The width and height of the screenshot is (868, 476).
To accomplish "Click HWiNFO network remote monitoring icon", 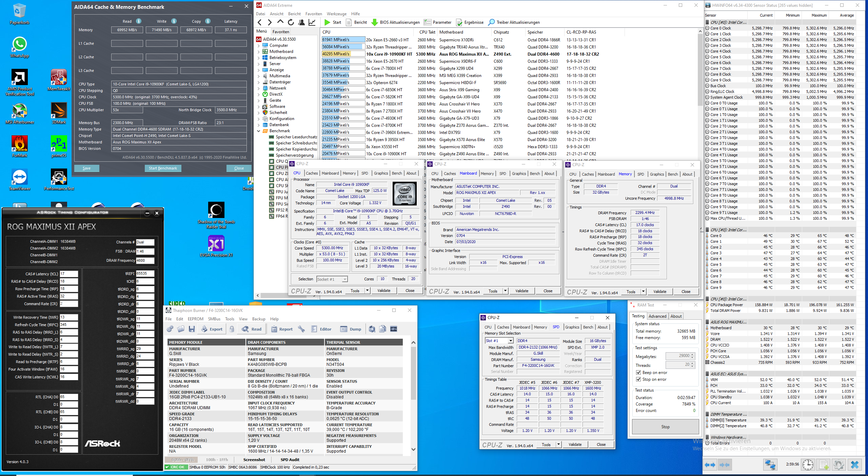I will click(x=770, y=464).
